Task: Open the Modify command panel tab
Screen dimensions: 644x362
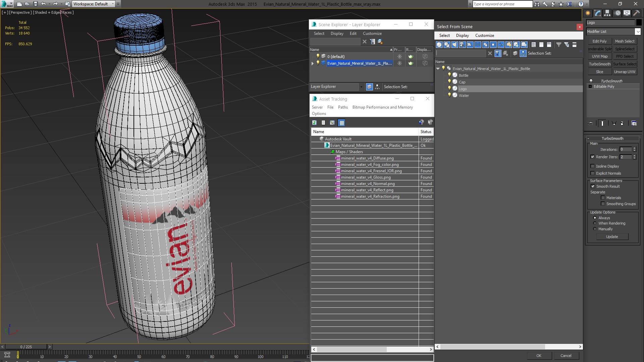Action: (598, 13)
